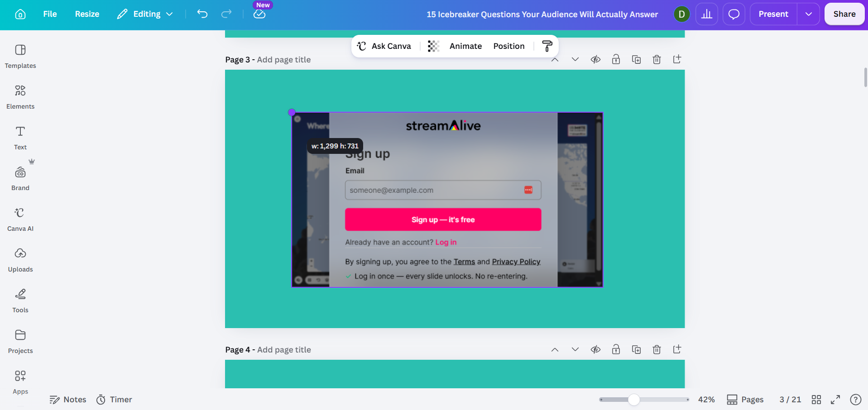Screen dimensions: 868x410
Task: Click Animate in the floating toolbar
Action: point(465,46)
